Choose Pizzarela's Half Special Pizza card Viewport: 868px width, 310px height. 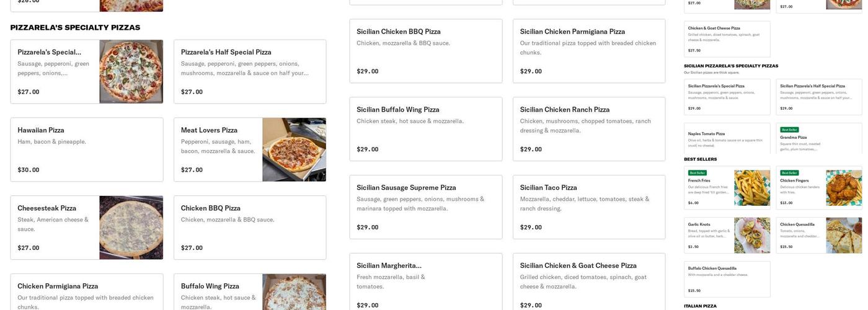point(250,72)
